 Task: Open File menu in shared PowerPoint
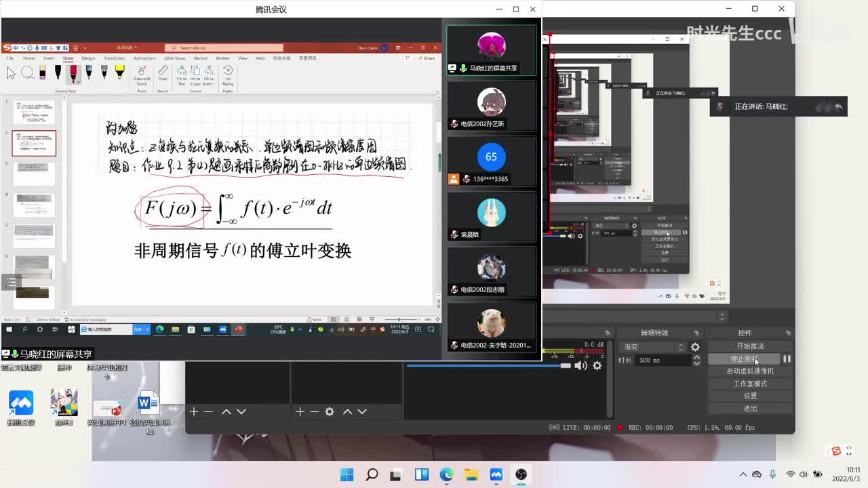click(10, 58)
